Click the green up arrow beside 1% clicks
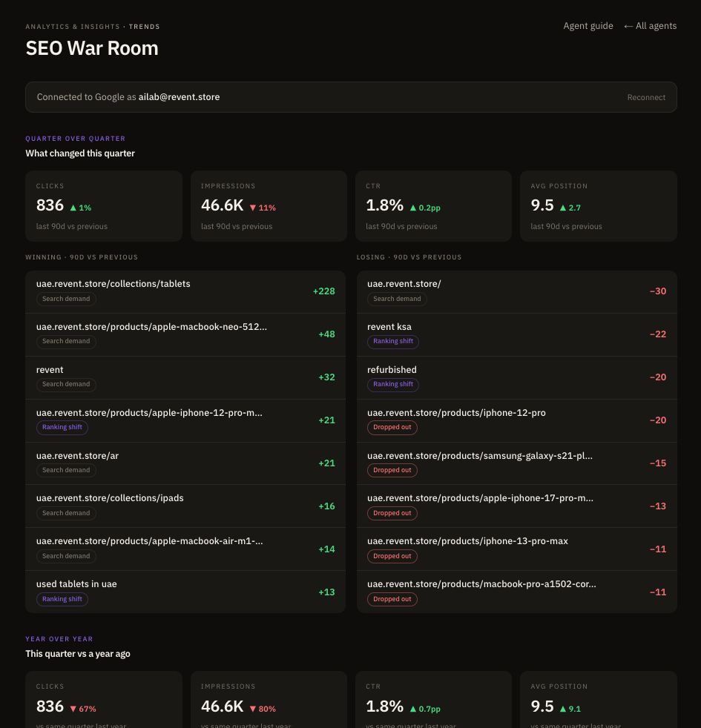 (x=73, y=208)
